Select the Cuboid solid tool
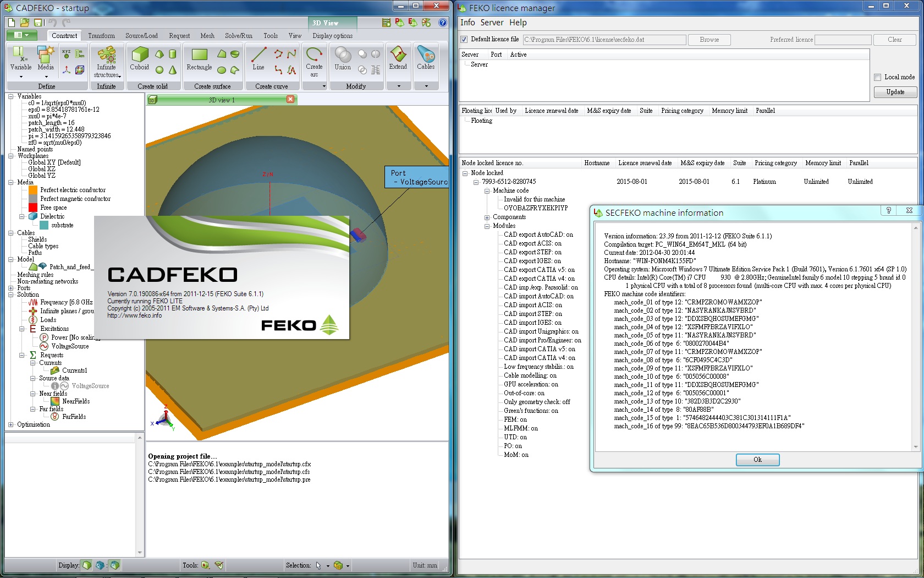924x578 pixels. point(140,59)
